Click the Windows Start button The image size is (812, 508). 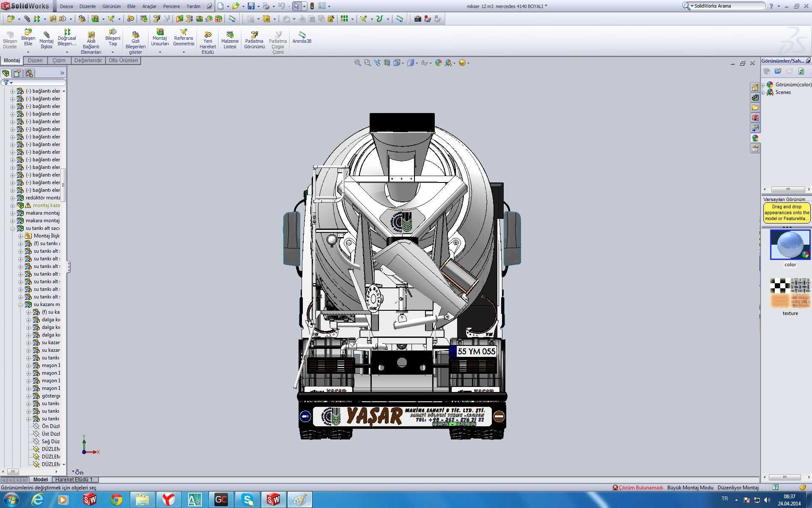pos(11,500)
